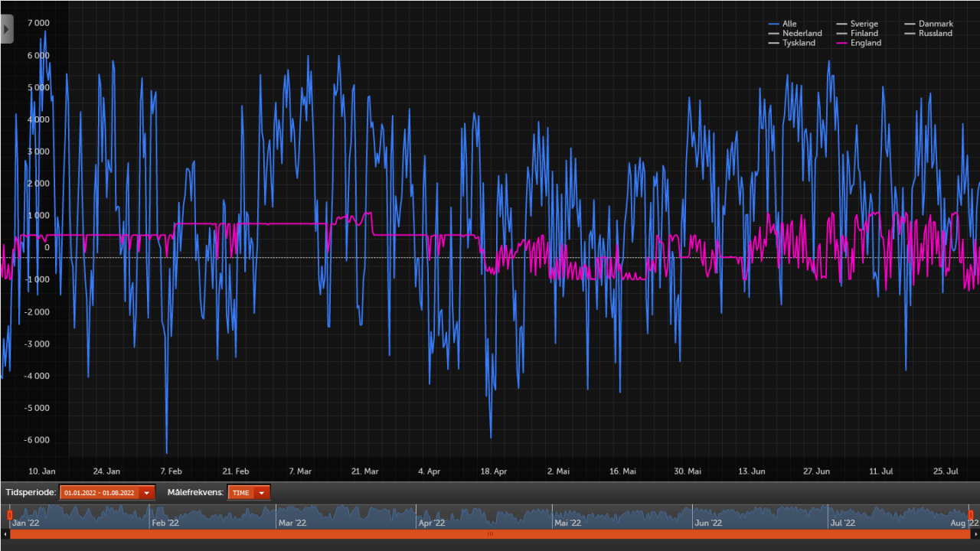The width and height of the screenshot is (980, 551).
Task: Click the Tidsperiode dropdown arrow button
Action: coord(147,493)
